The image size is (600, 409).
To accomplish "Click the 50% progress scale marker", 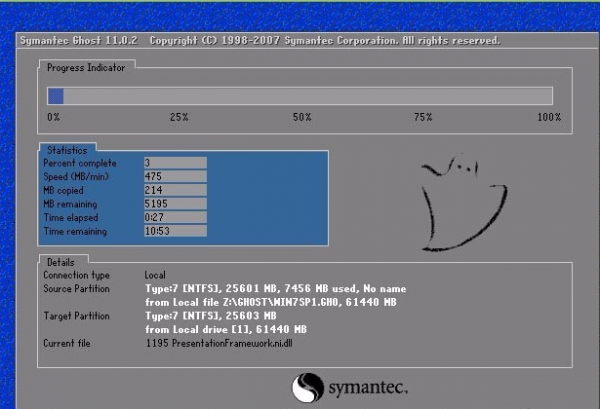I will coord(302,117).
